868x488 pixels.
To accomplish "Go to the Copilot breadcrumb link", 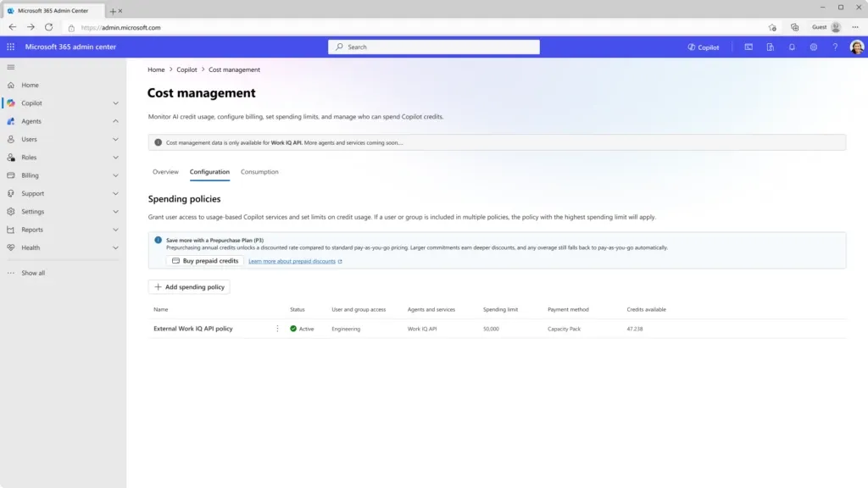I will (186, 69).
